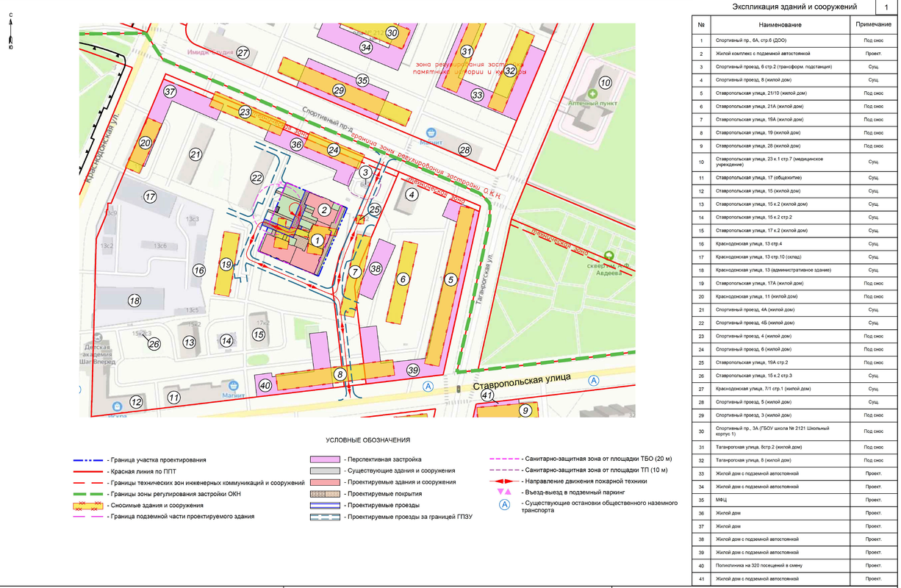Select building marker 10 at Аптечный пункт
This screenshot has width=901, height=588.
(x=605, y=82)
